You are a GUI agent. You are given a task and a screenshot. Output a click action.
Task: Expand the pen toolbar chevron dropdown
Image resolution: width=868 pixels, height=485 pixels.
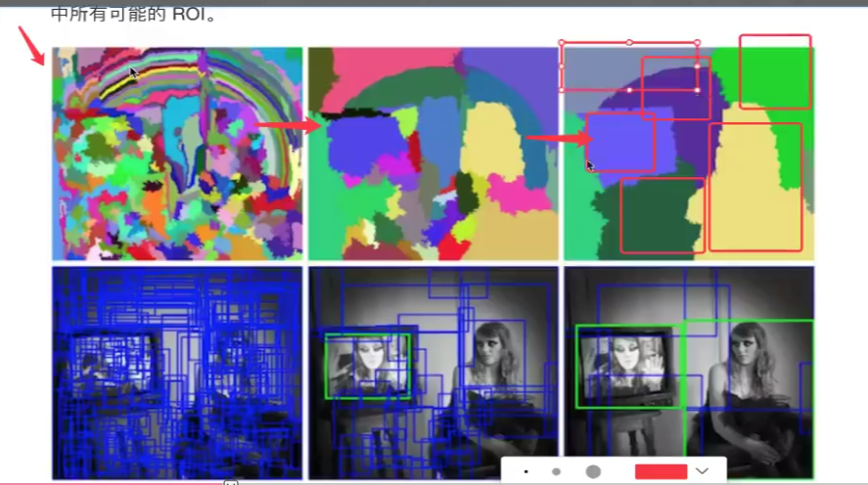pos(702,471)
